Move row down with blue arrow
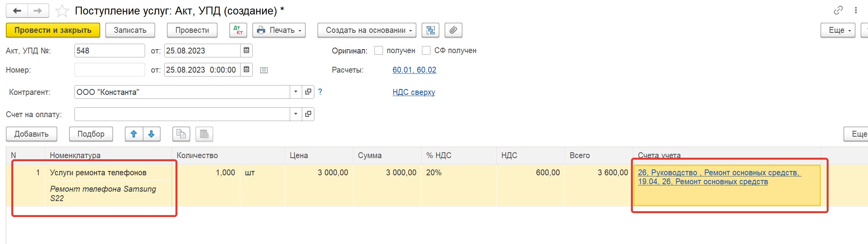 pos(151,134)
